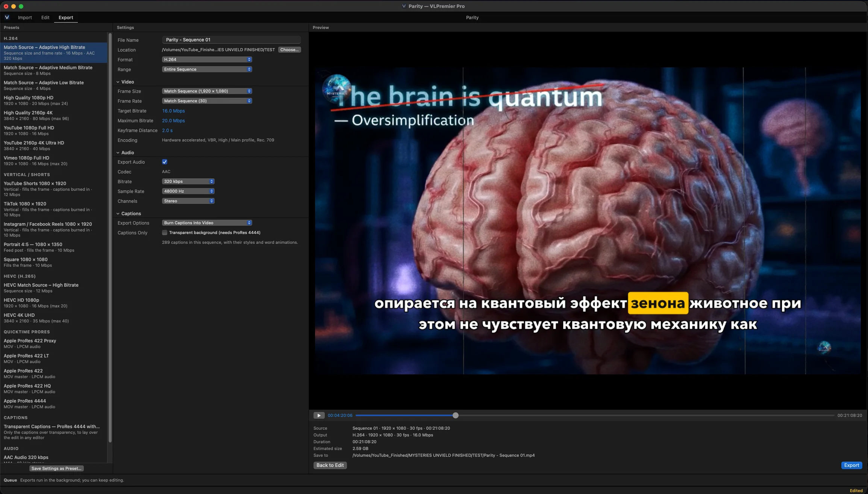Click the preview video frame

[x=588, y=221]
